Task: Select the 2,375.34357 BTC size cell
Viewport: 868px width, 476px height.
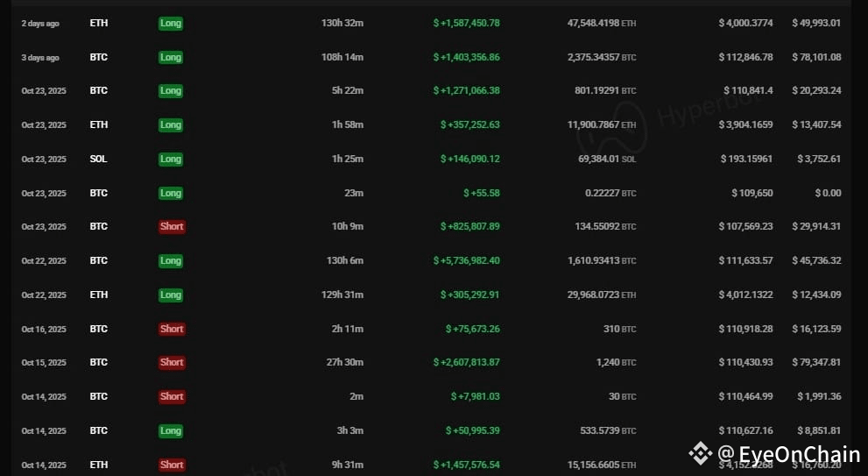Action: click(602, 57)
